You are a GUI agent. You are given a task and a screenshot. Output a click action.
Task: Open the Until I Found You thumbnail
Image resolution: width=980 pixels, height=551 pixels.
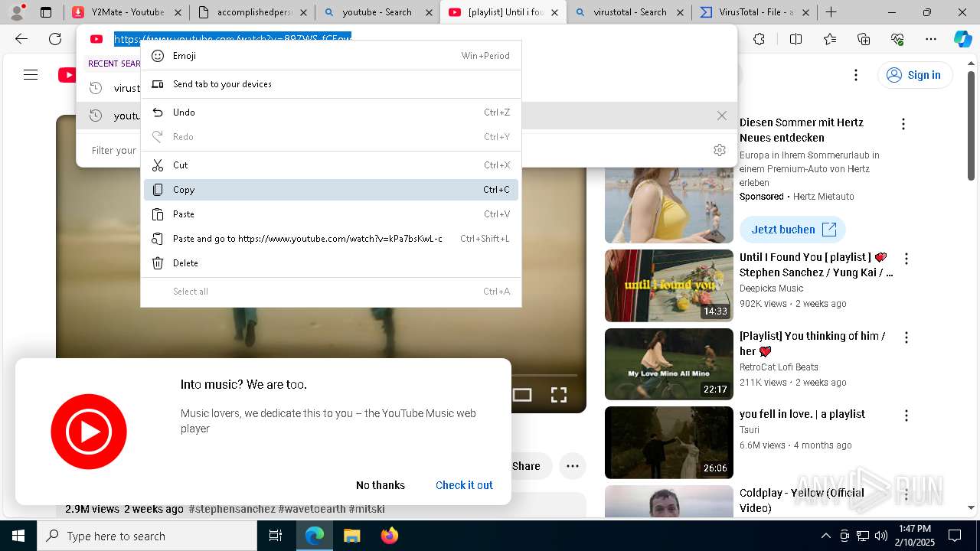(x=669, y=285)
